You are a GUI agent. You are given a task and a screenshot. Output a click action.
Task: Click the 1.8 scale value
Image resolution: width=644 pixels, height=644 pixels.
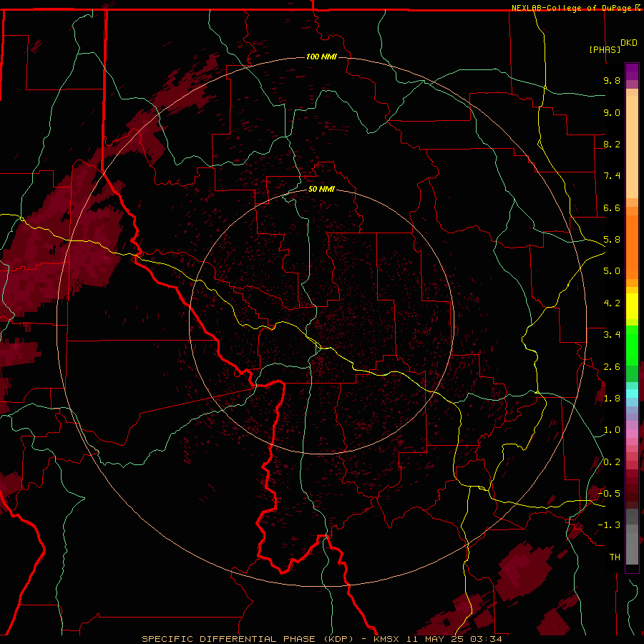(x=612, y=399)
